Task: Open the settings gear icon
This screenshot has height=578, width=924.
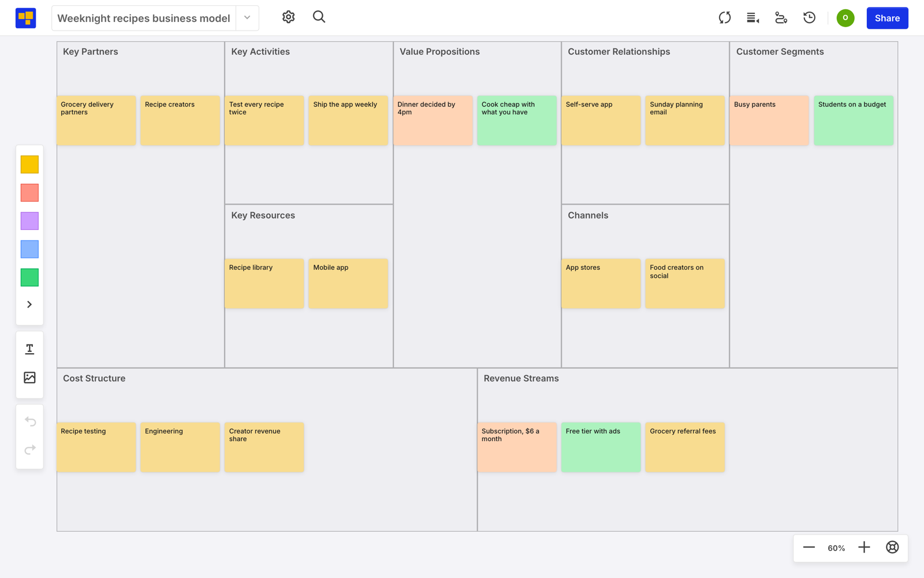Action: pyautogui.click(x=288, y=17)
